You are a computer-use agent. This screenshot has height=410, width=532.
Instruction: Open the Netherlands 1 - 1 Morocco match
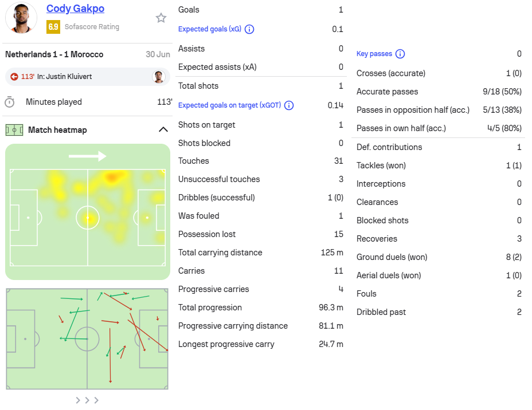[54, 54]
